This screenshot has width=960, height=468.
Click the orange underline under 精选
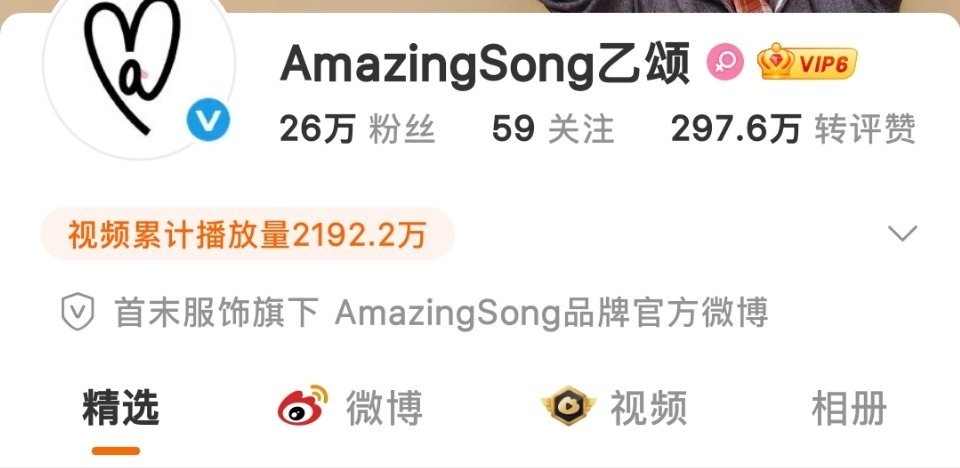116,451
